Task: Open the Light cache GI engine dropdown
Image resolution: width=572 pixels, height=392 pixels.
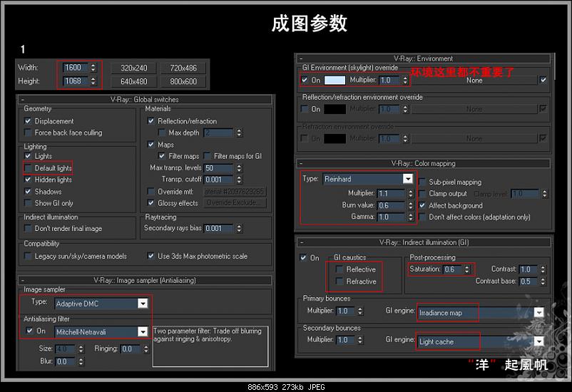Action: [x=481, y=341]
